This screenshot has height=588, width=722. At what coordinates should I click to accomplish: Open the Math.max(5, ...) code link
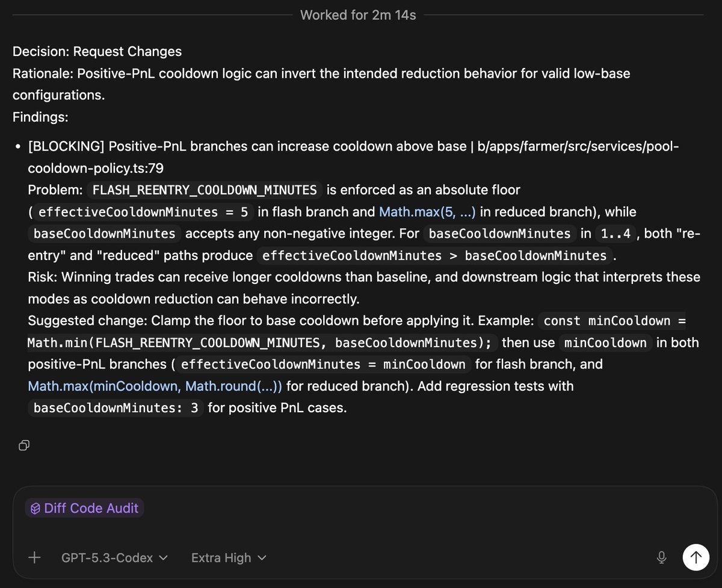click(427, 212)
